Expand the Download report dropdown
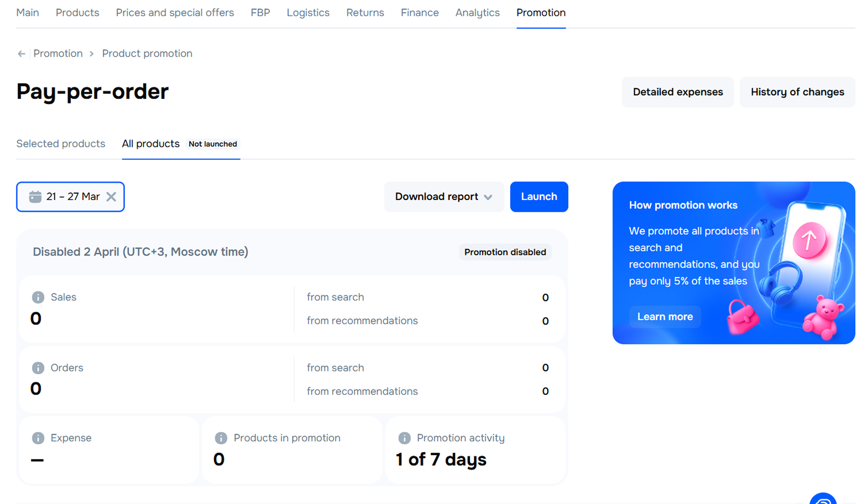 click(x=444, y=197)
